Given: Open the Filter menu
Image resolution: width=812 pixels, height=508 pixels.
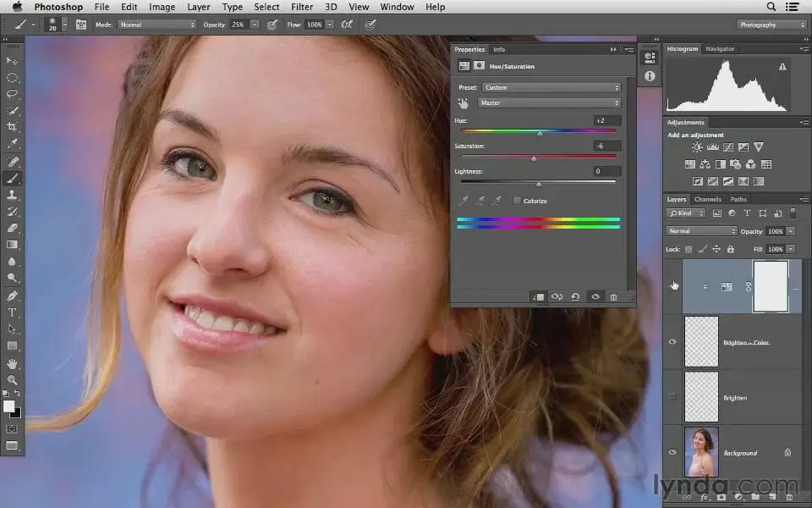Looking at the screenshot, I should tap(302, 7).
